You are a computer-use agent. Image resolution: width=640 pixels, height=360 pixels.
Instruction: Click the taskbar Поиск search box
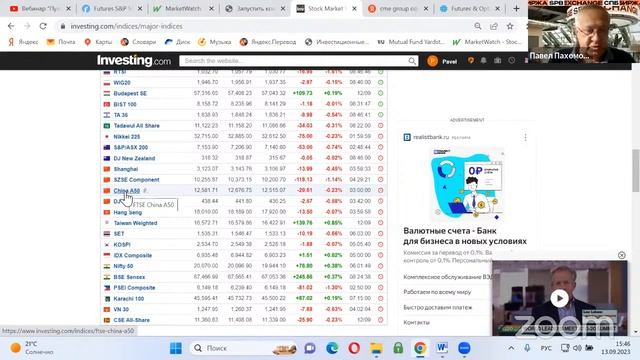click(x=244, y=348)
